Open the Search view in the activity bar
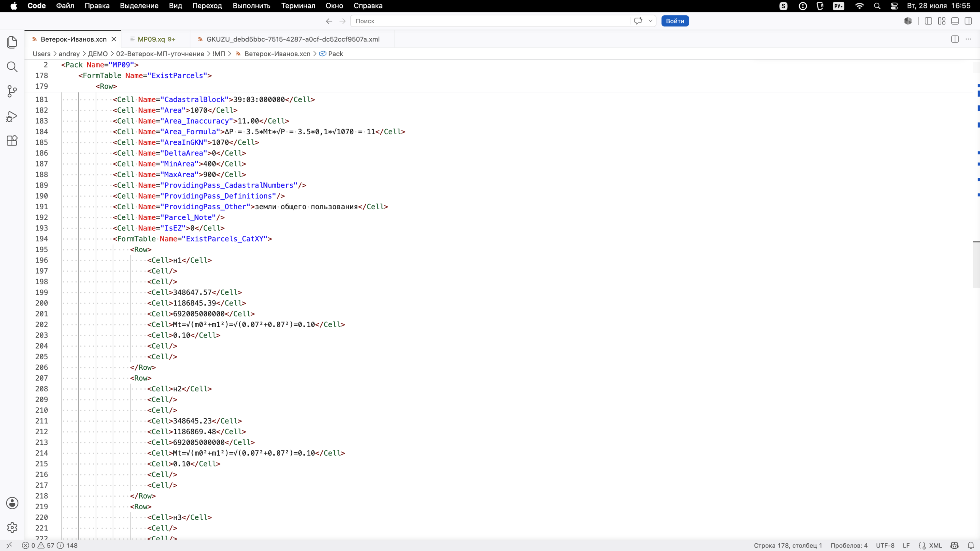Screen dimensions: 980x551 pyautogui.click(x=12, y=67)
